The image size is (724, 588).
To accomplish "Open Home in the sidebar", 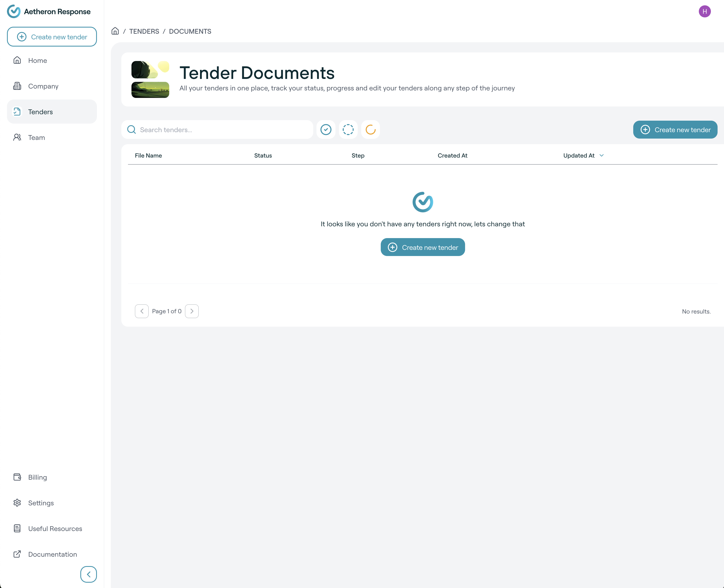I will [38, 61].
